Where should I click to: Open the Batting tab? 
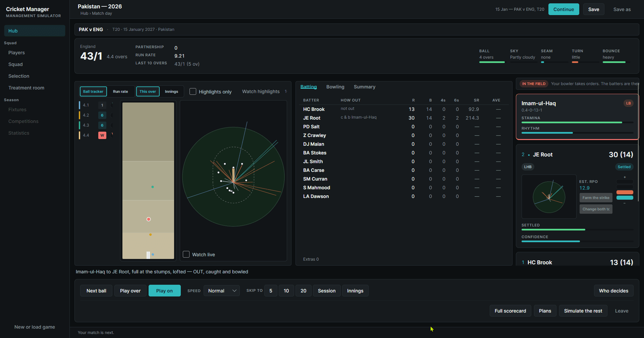click(309, 87)
